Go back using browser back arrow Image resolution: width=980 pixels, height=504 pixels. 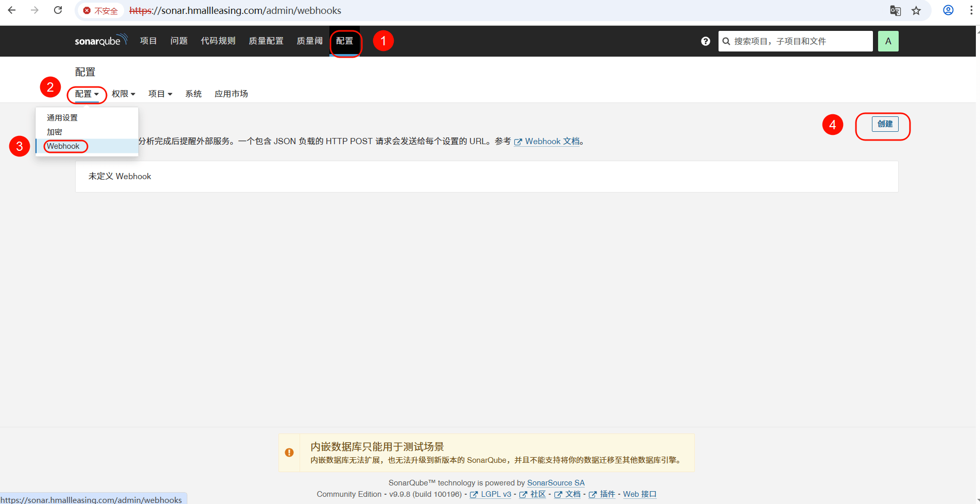(x=12, y=10)
